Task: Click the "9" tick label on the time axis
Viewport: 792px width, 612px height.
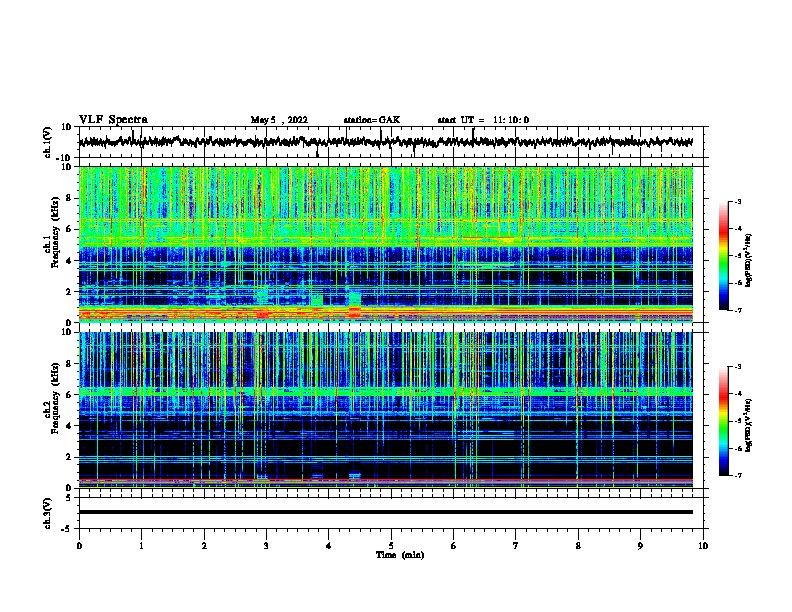Action: tap(640, 546)
